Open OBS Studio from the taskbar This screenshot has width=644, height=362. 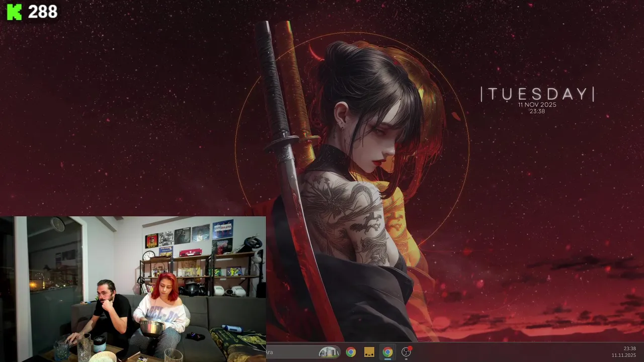(406, 352)
